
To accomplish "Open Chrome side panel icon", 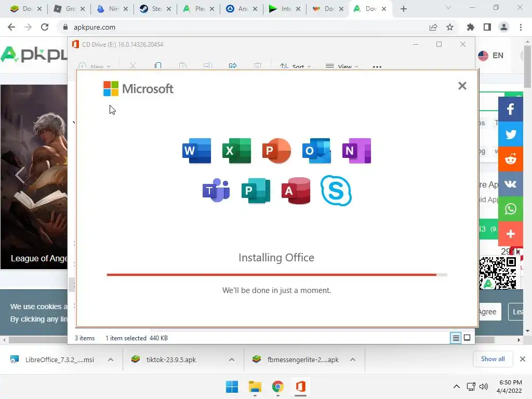I will click(x=487, y=27).
